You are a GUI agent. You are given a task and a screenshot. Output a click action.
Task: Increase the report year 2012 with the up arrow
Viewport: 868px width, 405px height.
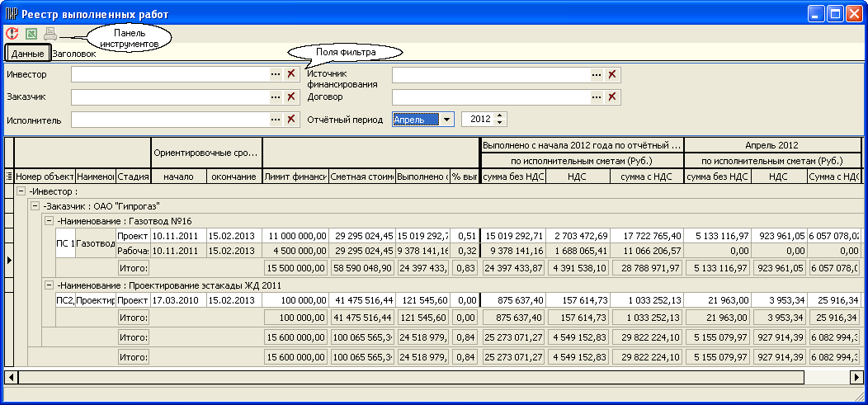pos(500,116)
